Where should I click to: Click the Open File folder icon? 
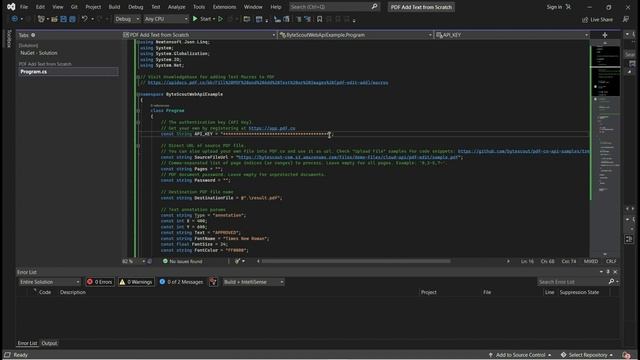coord(54,19)
